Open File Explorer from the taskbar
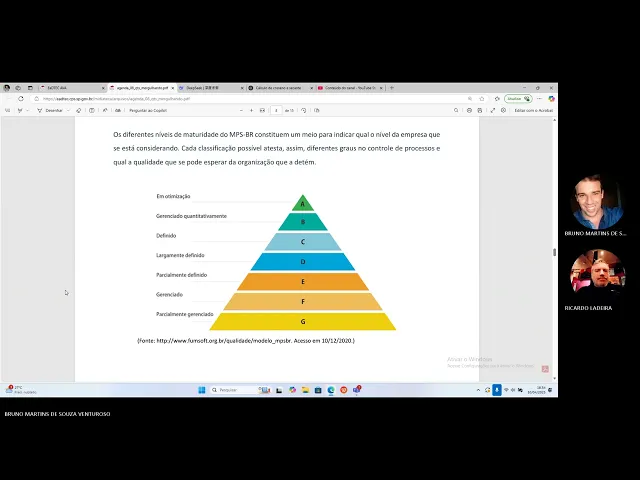The height and width of the screenshot is (480, 640). pos(305,390)
